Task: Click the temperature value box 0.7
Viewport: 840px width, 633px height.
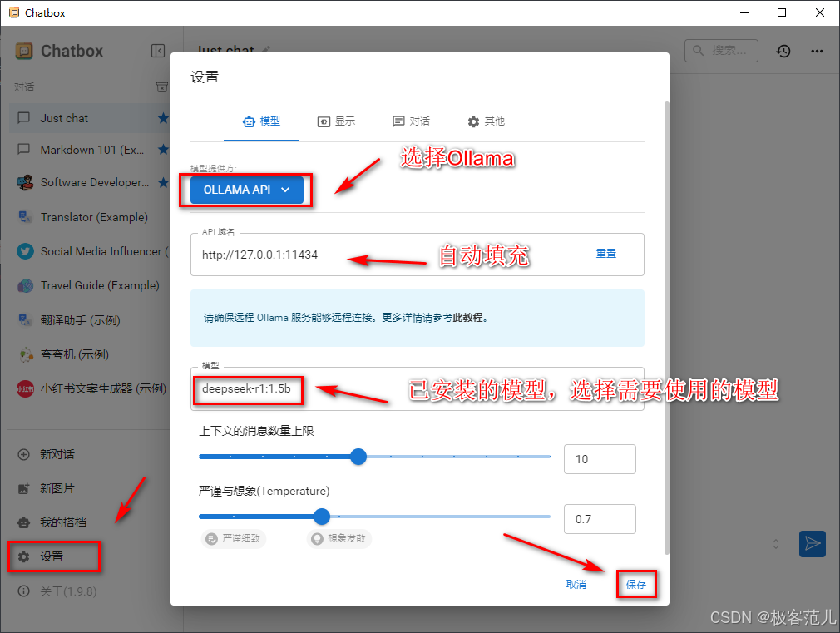Action: tap(600, 519)
